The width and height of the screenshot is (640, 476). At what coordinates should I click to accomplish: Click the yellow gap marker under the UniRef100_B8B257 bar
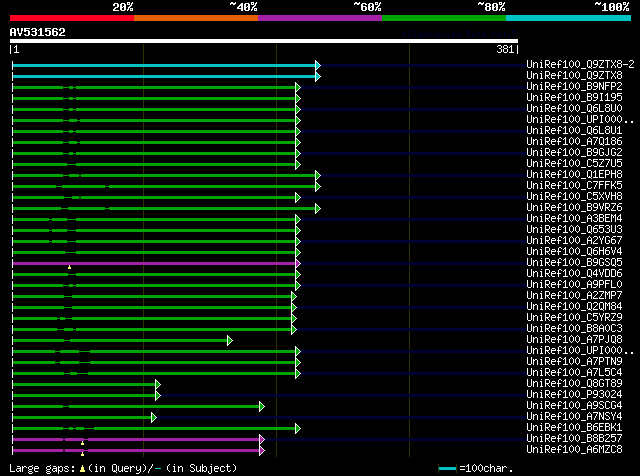coord(82,443)
